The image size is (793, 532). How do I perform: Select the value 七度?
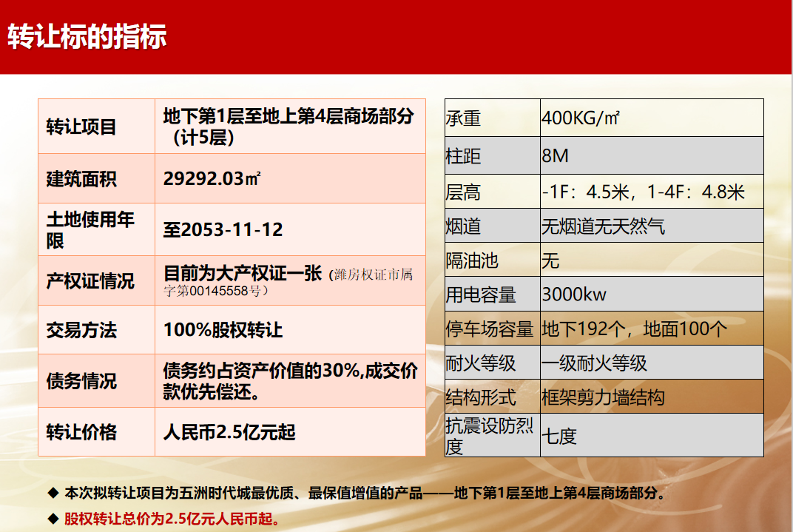559,436
